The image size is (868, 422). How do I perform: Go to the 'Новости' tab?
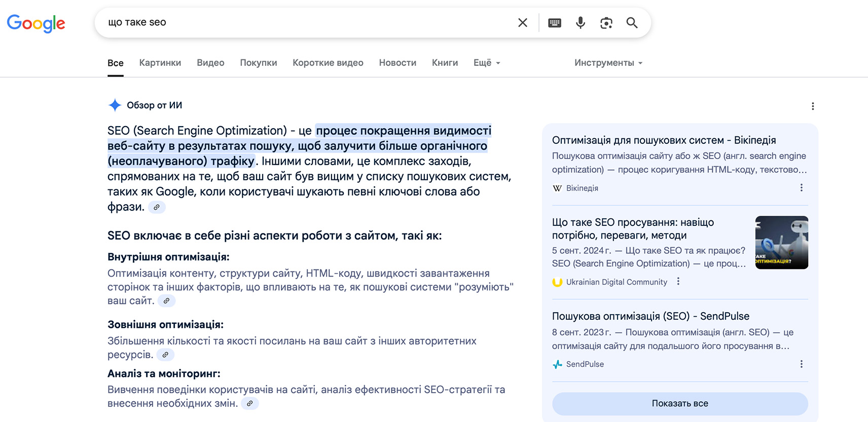pos(397,63)
